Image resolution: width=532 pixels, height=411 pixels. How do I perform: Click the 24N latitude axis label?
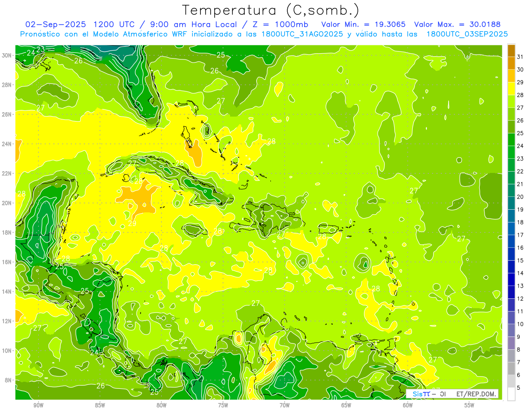click(x=7, y=144)
